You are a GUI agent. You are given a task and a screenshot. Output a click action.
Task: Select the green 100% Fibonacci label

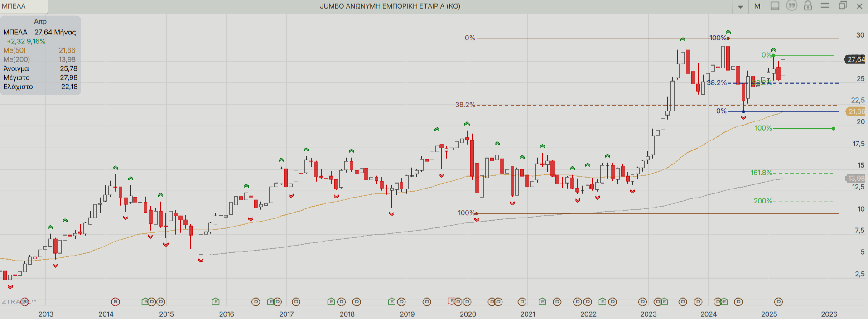tap(763, 128)
